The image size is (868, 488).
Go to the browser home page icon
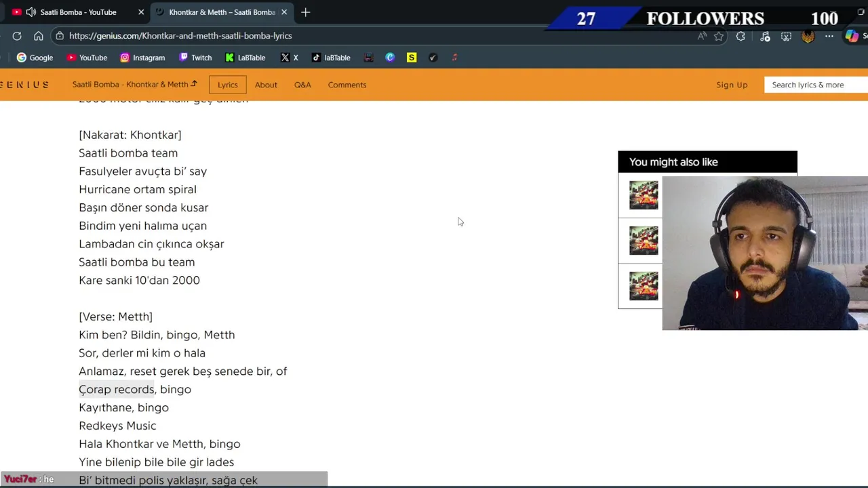click(x=39, y=36)
